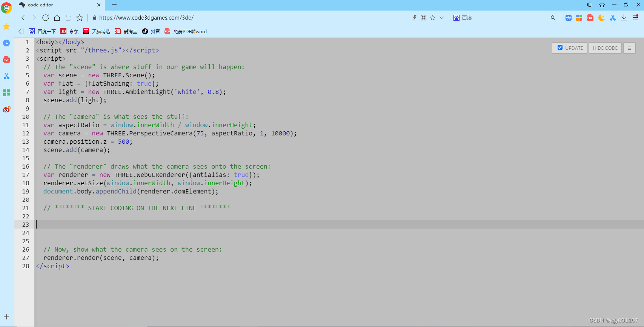The height and width of the screenshot is (327, 644).
Task: Click 'THREE.PerspectiveCamera' in line 12
Action: tap(150, 133)
